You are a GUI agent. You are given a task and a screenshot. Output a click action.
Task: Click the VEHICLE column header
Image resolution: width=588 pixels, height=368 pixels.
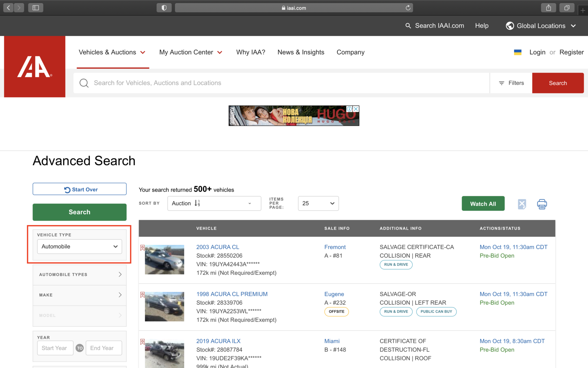(x=206, y=228)
